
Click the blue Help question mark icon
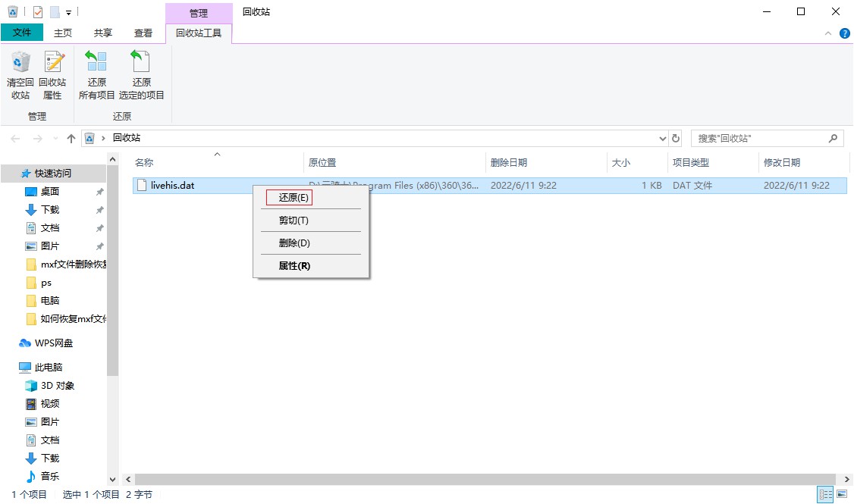tap(844, 33)
